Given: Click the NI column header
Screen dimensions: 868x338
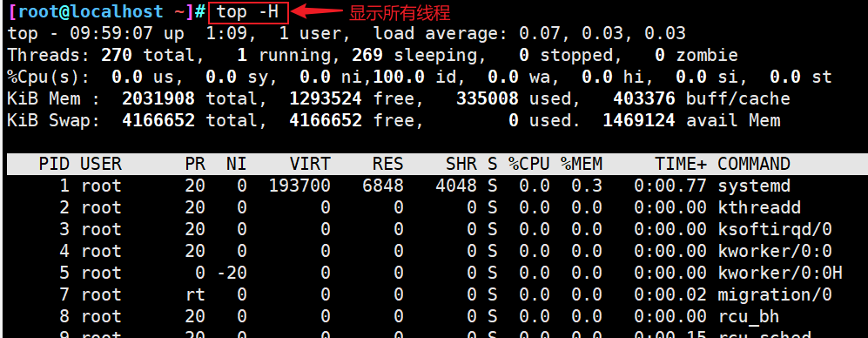Looking at the screenshot, I should (237, 164).
